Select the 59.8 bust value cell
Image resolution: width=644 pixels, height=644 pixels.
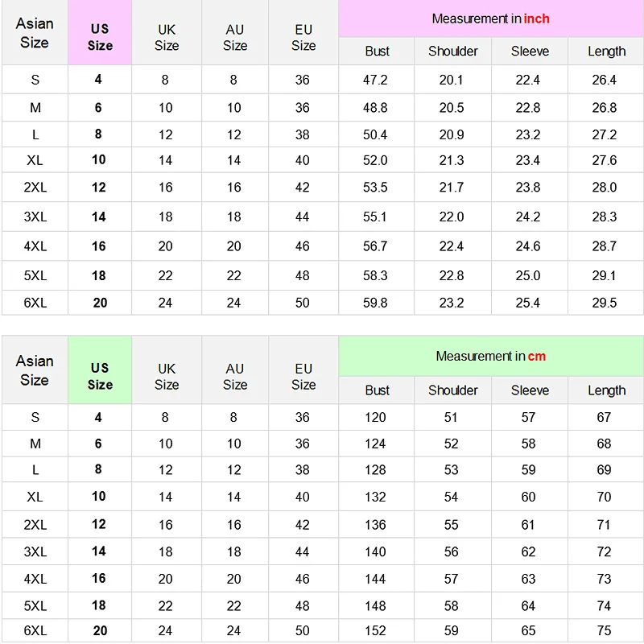point(375,303)
